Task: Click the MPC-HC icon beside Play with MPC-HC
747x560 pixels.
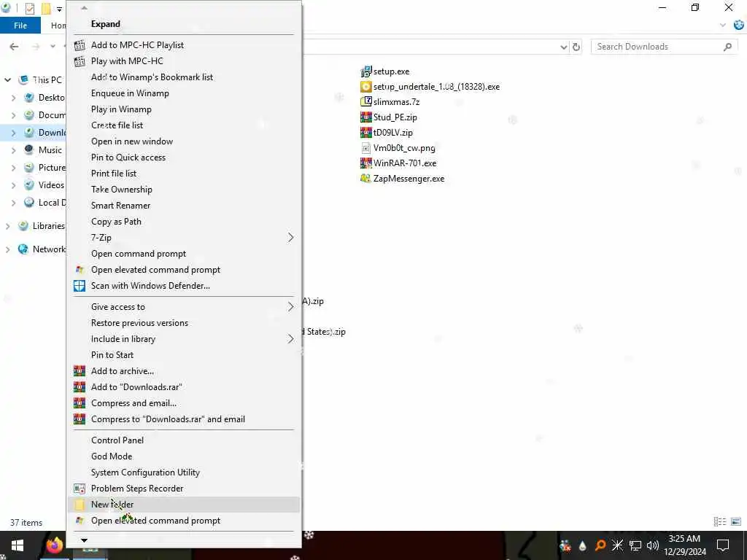Action: point(80,61)
